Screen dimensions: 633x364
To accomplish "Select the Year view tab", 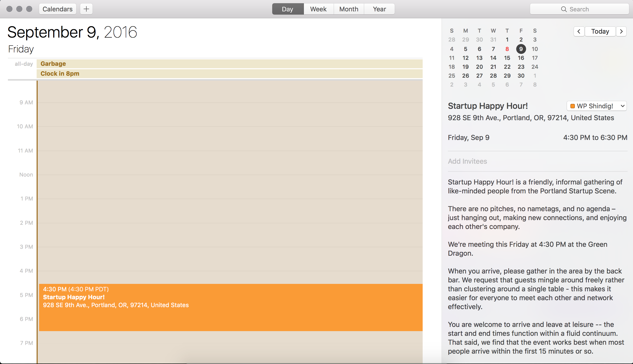I will 379,9.
